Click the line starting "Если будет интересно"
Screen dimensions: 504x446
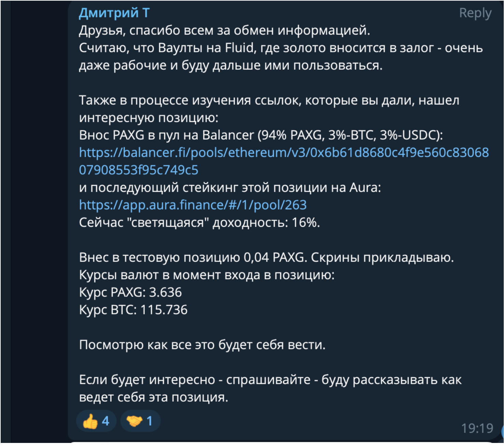[x=270, y=379]
